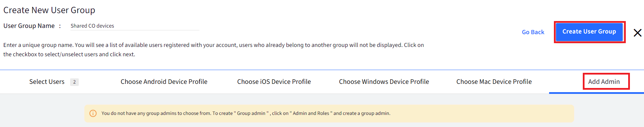Click the orange info icon in the warning banner
This screenshot has width=644, height=127.
93,113
